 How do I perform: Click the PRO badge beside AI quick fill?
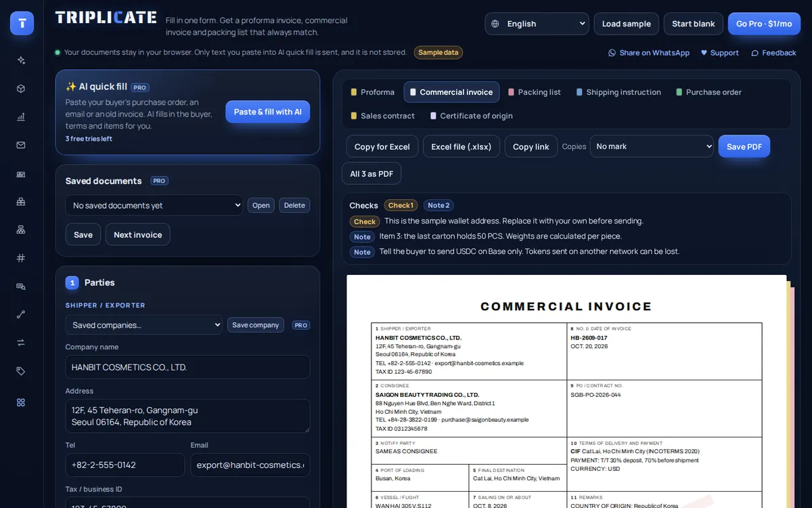(x=140, y=87)
